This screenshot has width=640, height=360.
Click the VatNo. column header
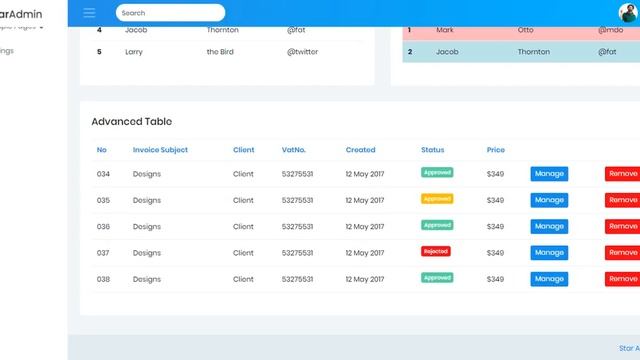coord(293,150)
